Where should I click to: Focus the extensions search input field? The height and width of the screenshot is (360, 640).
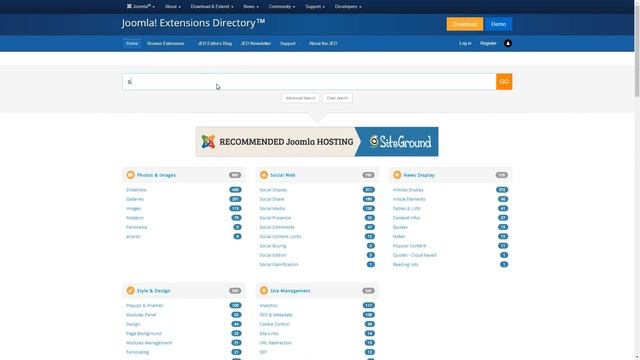tap(309, 82)
